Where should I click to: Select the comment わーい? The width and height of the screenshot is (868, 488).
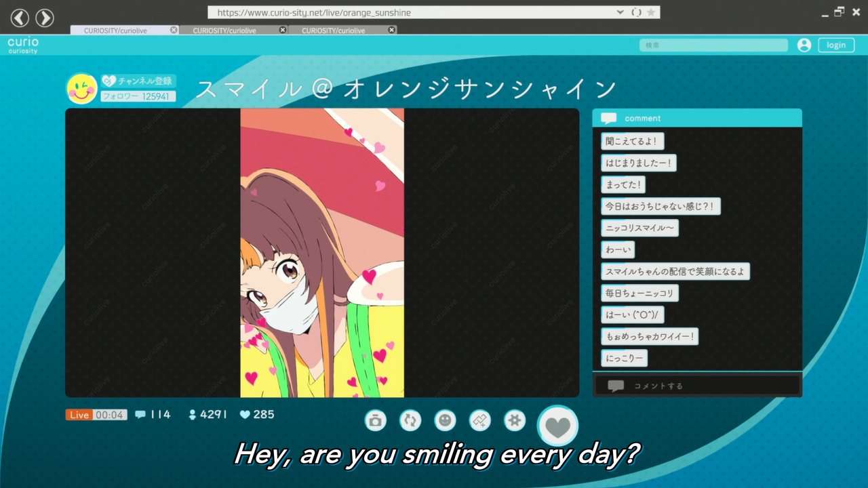[x=618, y=250]
